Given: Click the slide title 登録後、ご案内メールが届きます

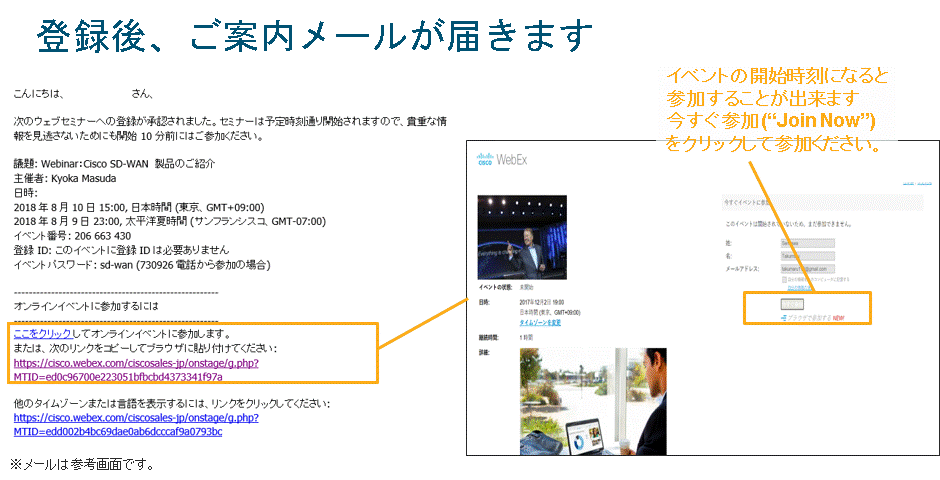Looking at the screenshot, I should [x=314, y=36].
